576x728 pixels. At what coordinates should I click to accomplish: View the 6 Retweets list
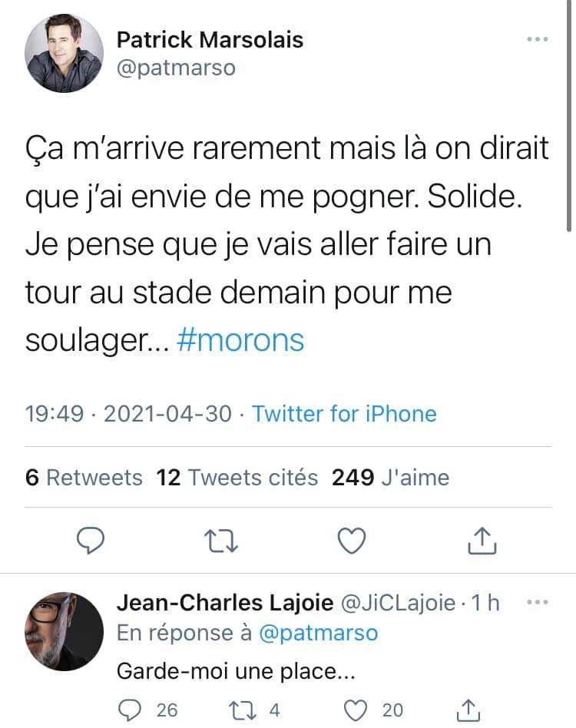pos(84,478)
